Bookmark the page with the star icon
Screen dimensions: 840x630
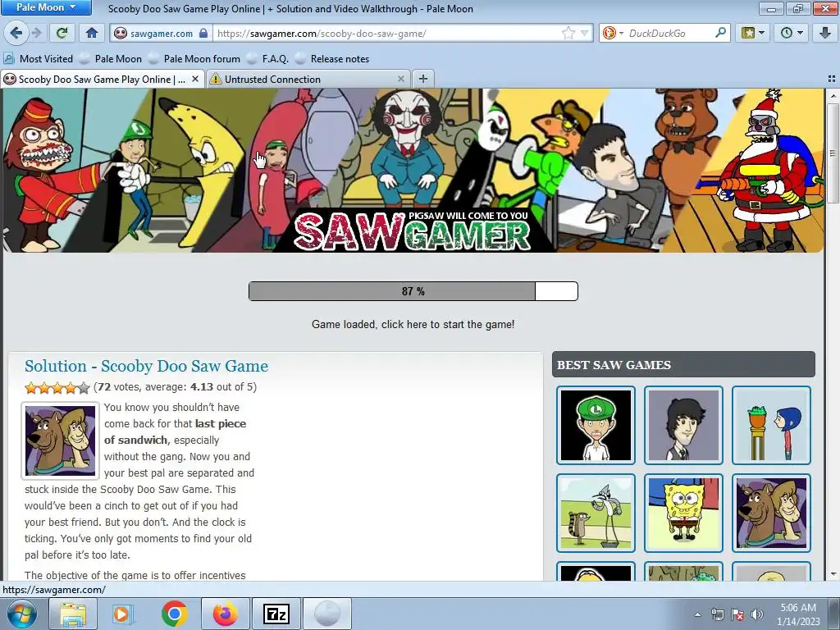point(568,33)
